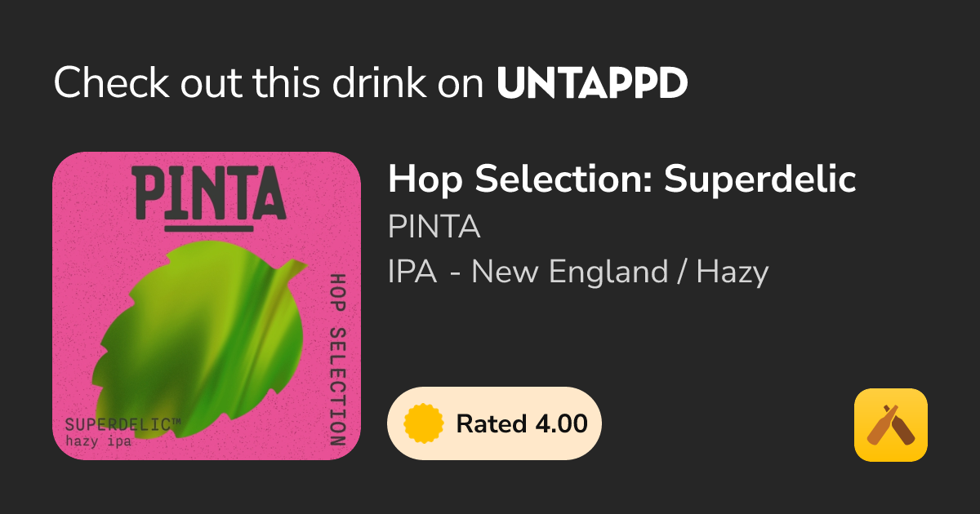980x514 pixels.
Task: Open the 'Hop Selection: Superdelic' drink title
Action: pyautogui.click(x=621, y=179)
